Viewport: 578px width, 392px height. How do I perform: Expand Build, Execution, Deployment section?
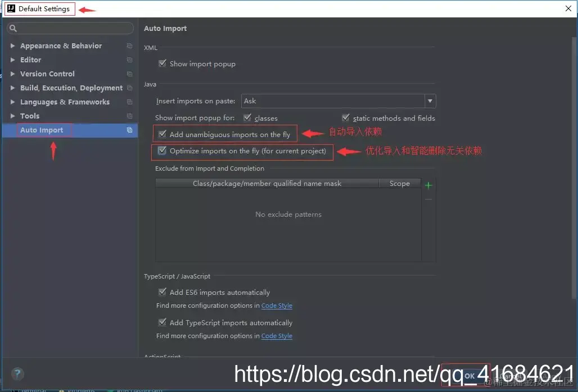coord(12,88)
